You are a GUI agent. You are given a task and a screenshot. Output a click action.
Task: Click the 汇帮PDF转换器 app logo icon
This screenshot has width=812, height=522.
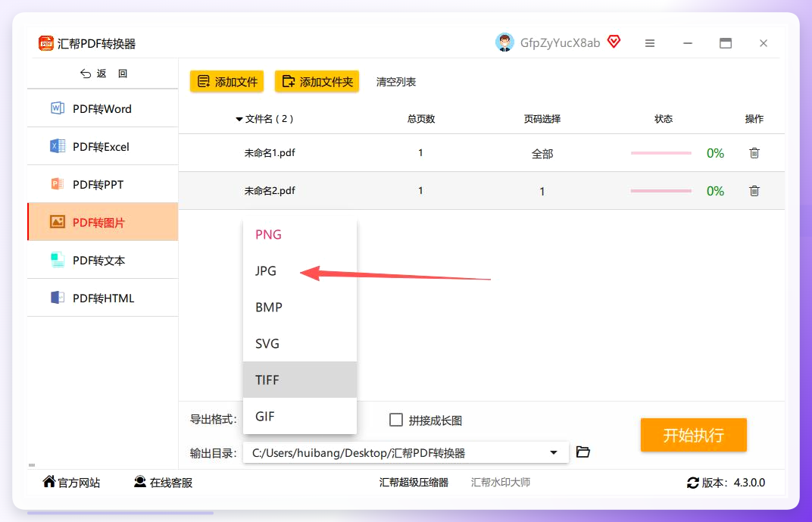coord(46,43)
